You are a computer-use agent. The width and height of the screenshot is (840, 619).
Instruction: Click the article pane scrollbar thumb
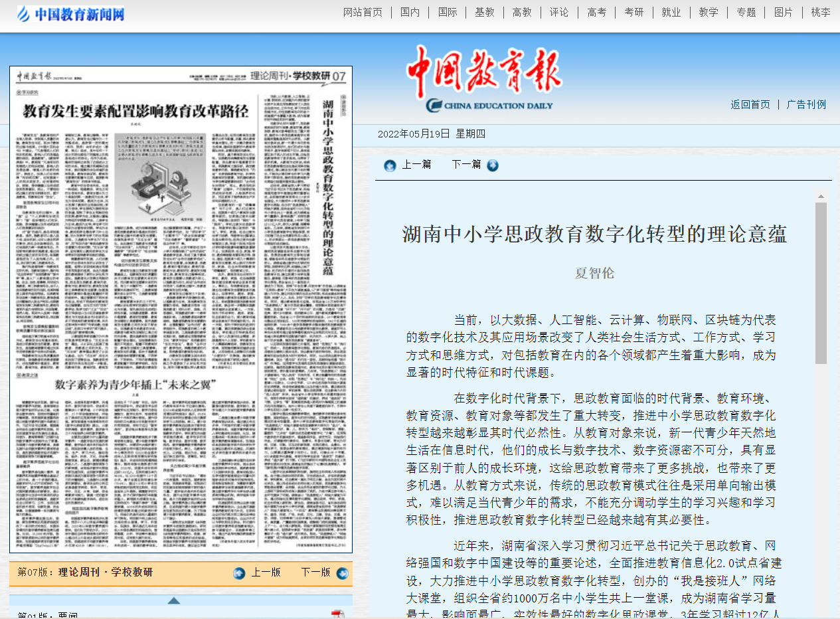821,283
